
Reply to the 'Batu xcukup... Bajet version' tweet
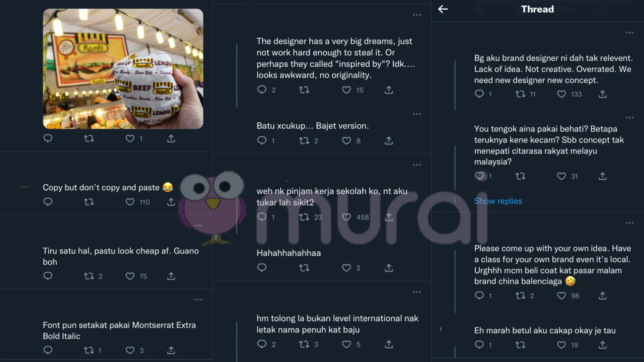click(262, 140)
